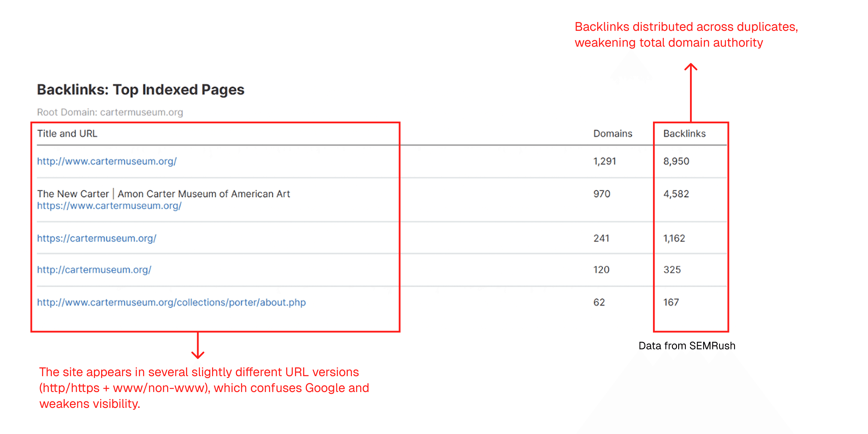The width and height of the screenshot is (868, 434).
Task: Click the https://cartermuseum.org/ link
Action: 96,238
